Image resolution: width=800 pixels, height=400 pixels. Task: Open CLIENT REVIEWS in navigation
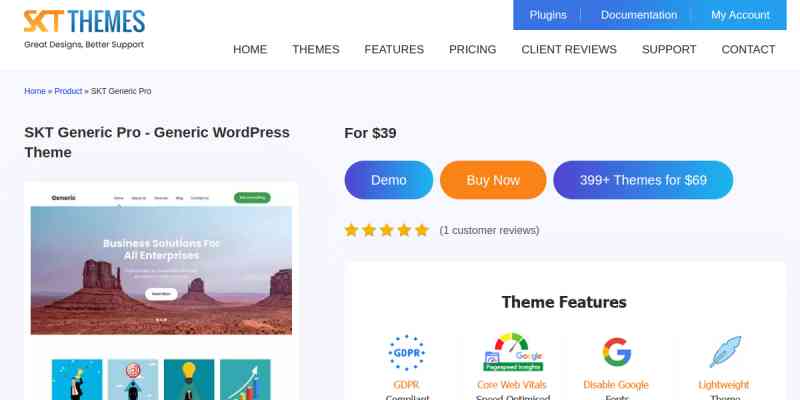[x=569, y=49]
